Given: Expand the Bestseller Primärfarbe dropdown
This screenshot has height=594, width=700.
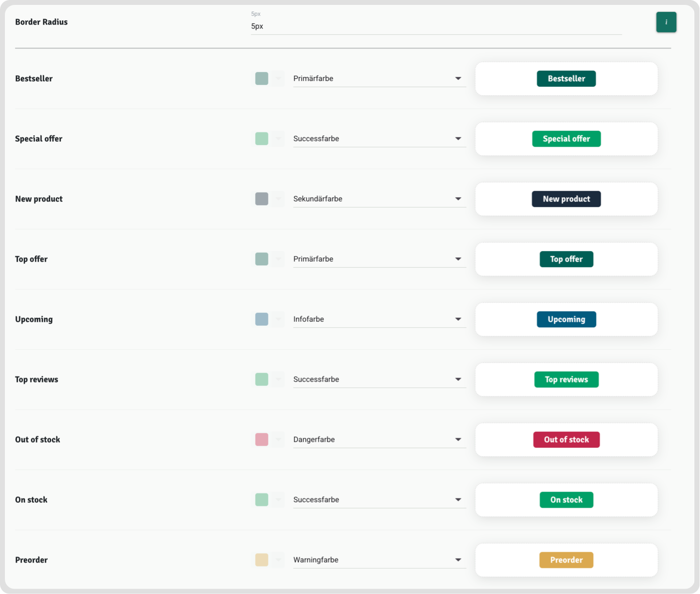Looking at the screenshot, I should click(x=379, y=78).
